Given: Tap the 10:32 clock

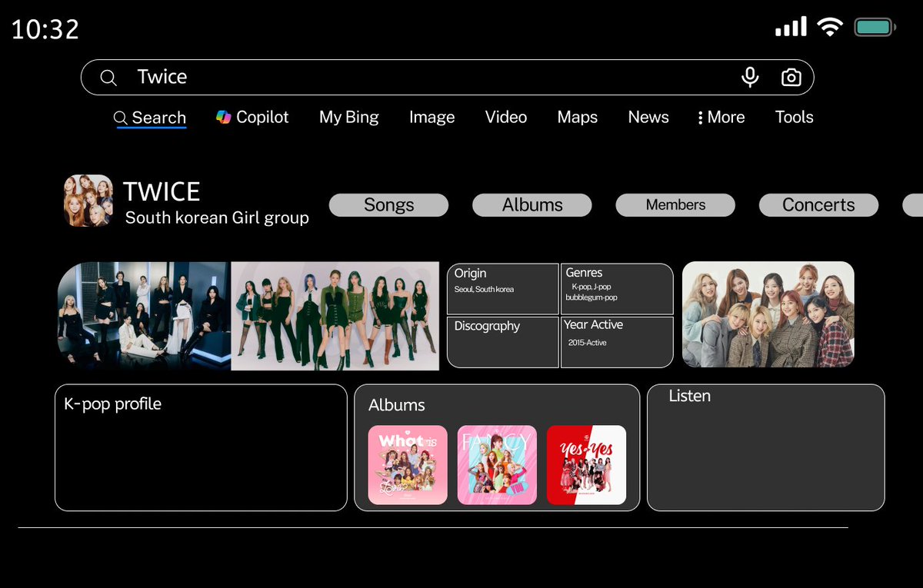Looking at the screenshot, I should [45, 29].
